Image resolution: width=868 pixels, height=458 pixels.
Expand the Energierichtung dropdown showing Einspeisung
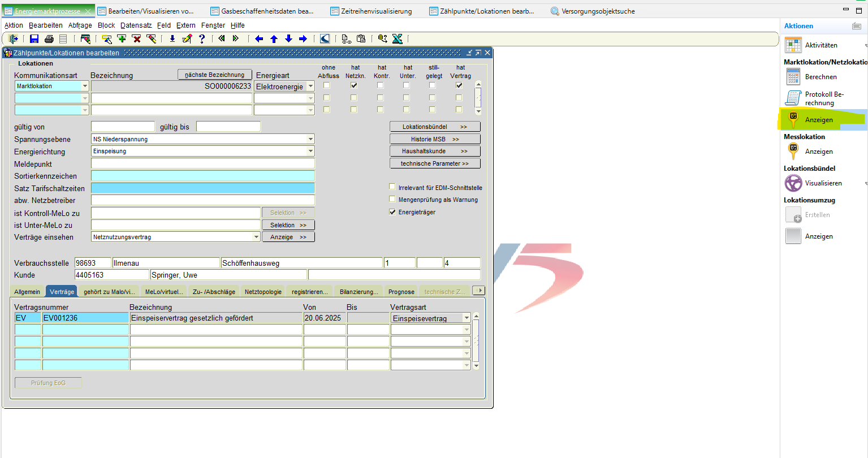pyautogui.click(x=310, y=152)
